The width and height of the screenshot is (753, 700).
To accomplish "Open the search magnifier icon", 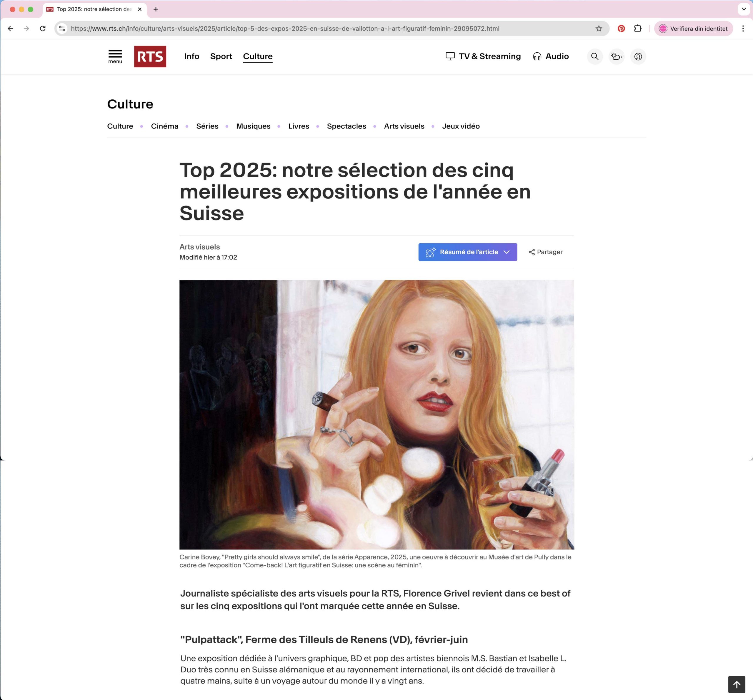I will [595, 56].
